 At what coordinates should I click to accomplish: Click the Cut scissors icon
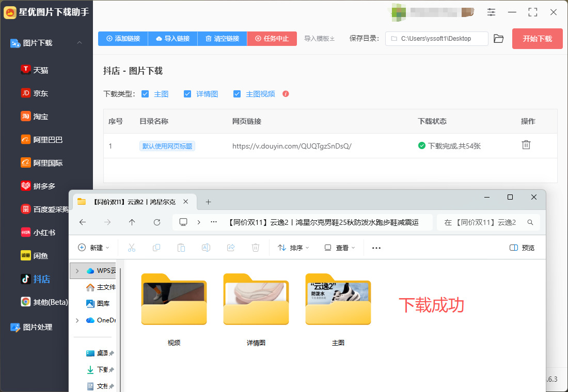[x=132, y=248]
